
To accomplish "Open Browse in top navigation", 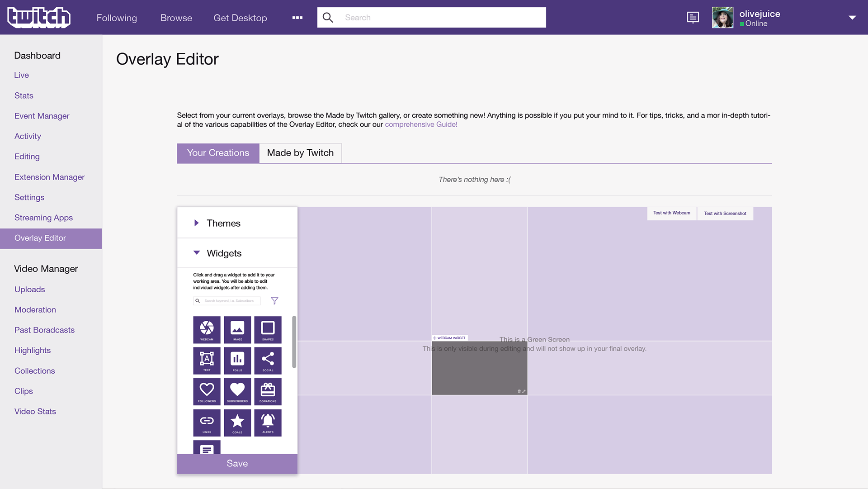I will point(176,18).
